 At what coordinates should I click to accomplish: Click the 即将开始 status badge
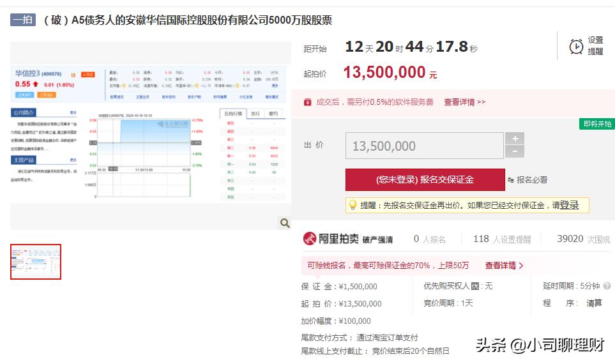point(597,124)
